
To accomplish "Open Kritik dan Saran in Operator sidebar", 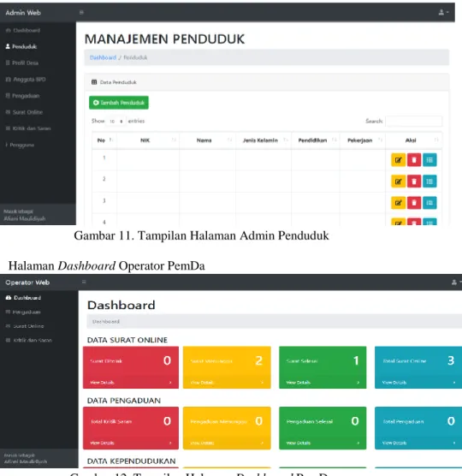I will coord(29,340).
